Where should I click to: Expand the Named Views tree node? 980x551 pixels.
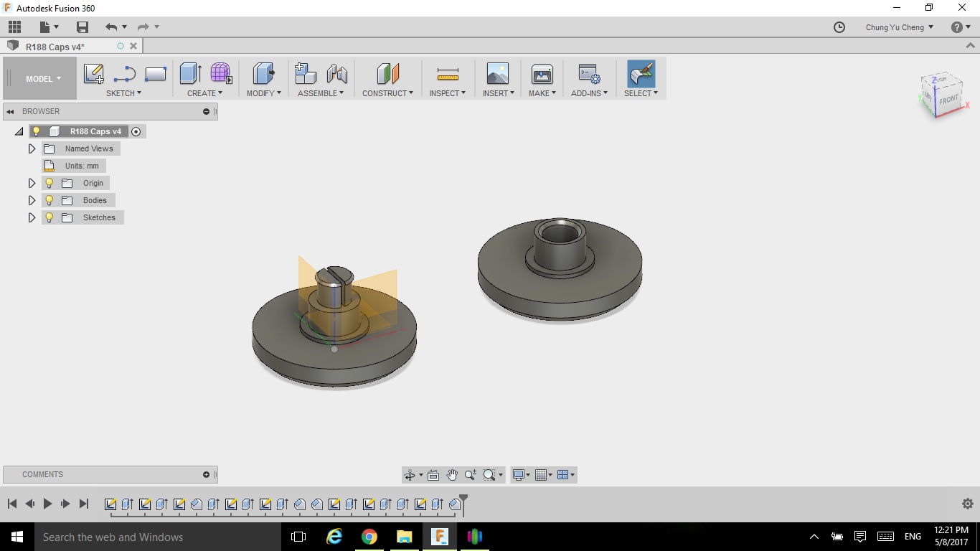click(32, 149)
